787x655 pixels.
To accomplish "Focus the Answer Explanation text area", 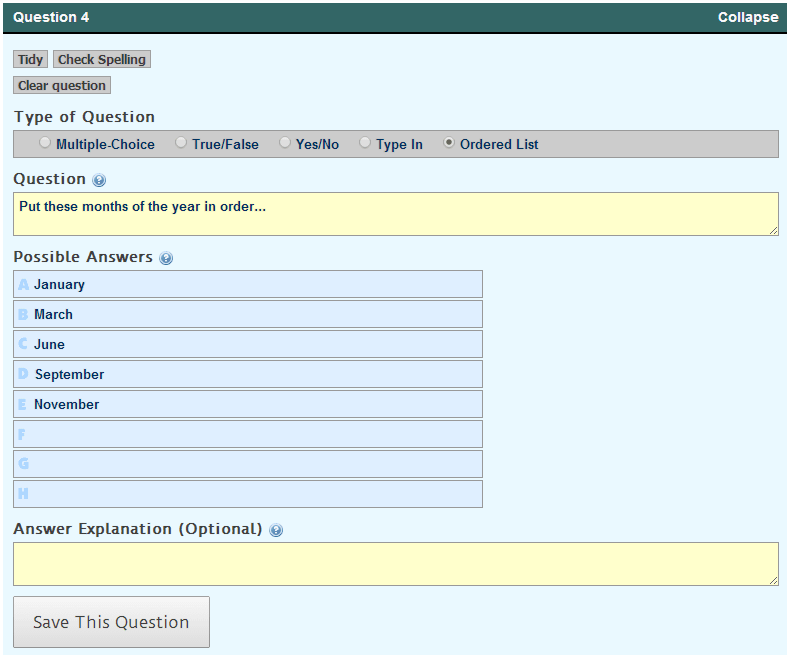I will (x=396, y=564).
